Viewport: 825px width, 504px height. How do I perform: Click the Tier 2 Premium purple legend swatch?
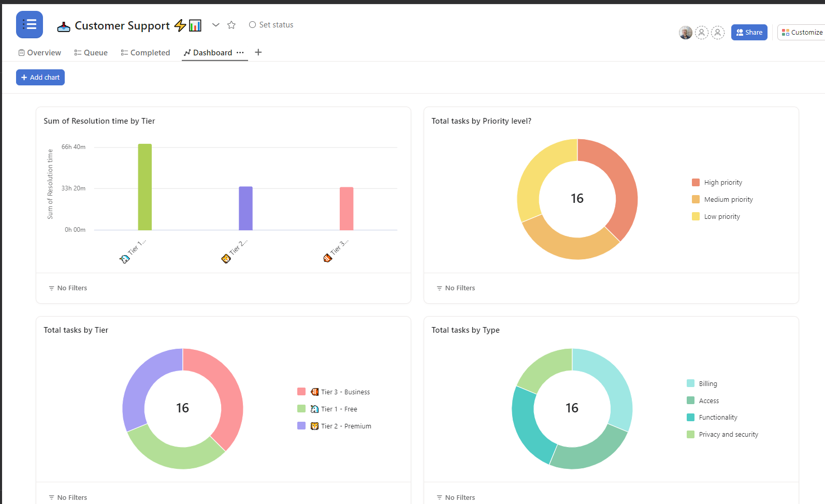point(301,426)
